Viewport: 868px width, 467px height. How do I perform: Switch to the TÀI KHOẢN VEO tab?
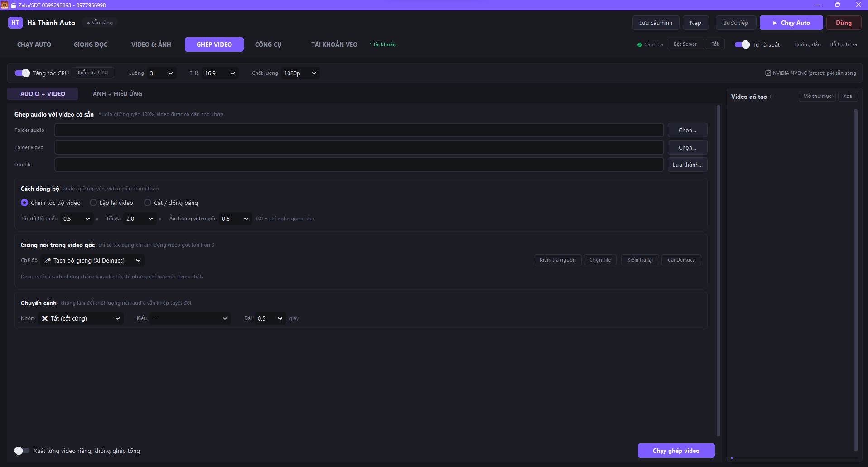[x=334, y=44]
